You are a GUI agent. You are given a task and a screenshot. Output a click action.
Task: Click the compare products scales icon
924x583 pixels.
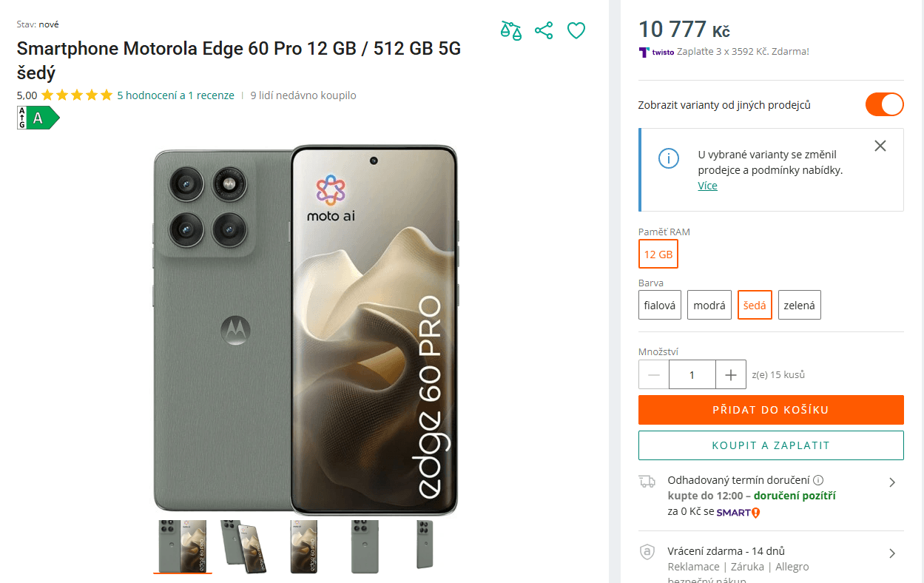(510, 30)
